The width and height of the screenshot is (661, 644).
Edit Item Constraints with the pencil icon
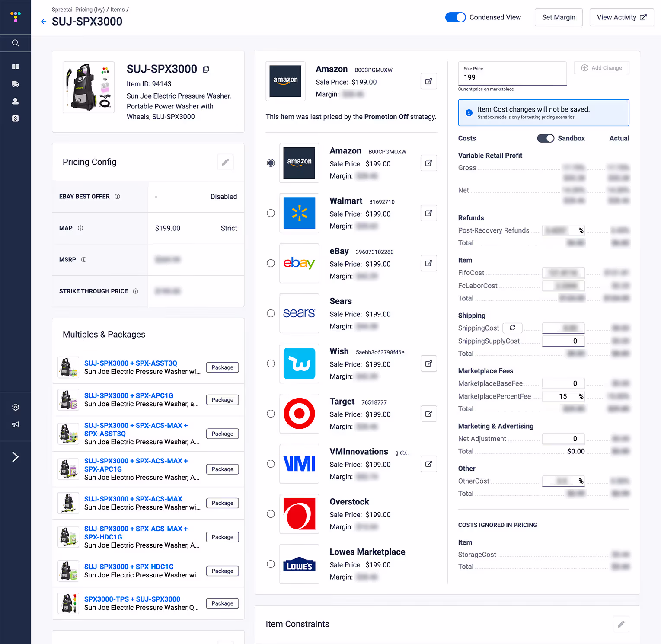(621, 624)
